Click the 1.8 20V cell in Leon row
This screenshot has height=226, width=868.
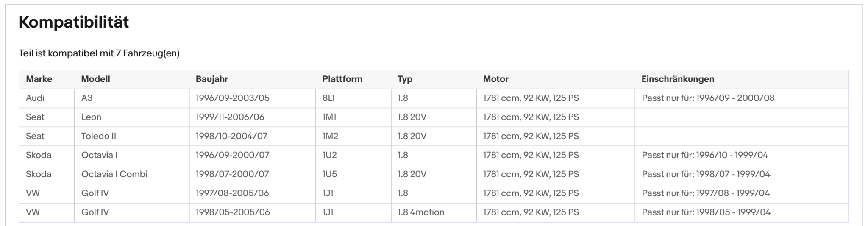coord(434,117)
